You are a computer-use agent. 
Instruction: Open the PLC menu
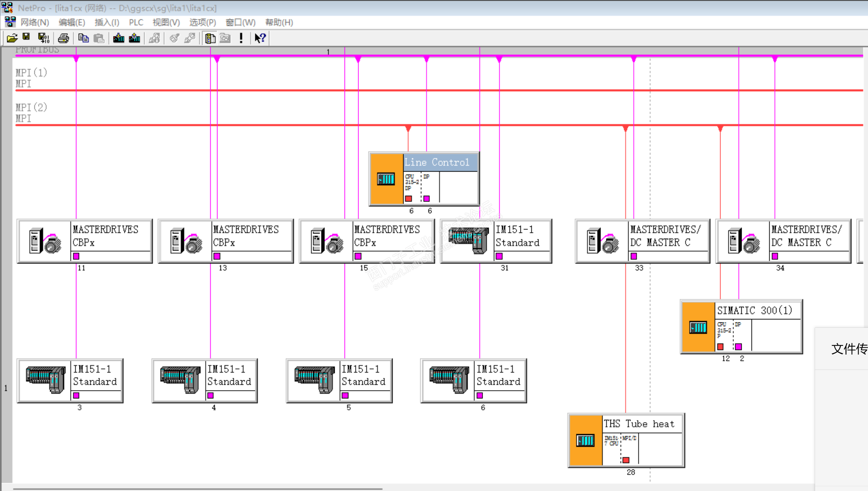136,22
